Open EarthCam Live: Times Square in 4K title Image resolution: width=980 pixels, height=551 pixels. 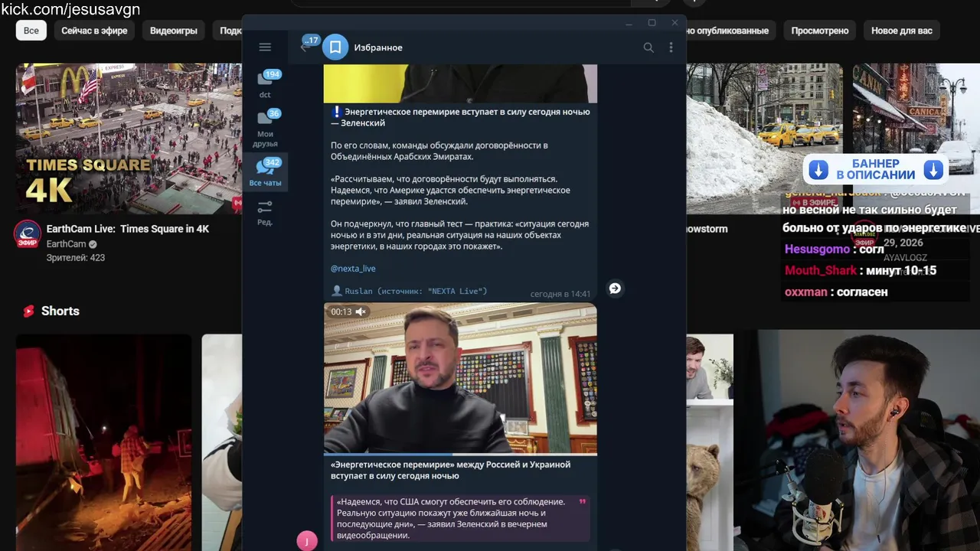(x=128, y=229)
